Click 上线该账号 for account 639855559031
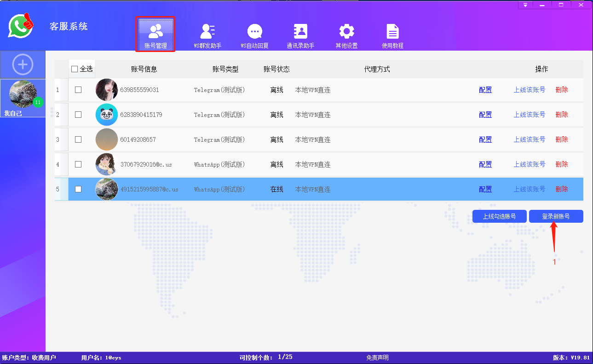 pyautogui.click(x=529, y=90)
